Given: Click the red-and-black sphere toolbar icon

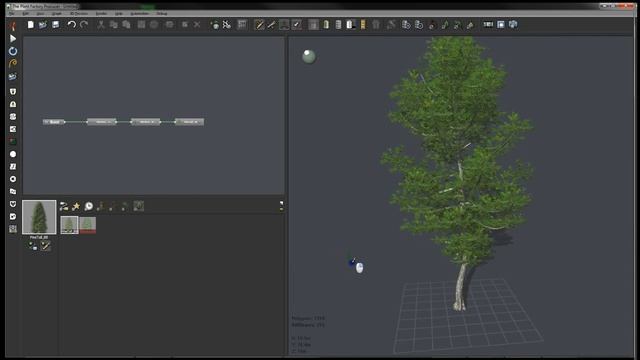Looking at the screenshot, I should [x=432, y=25].
